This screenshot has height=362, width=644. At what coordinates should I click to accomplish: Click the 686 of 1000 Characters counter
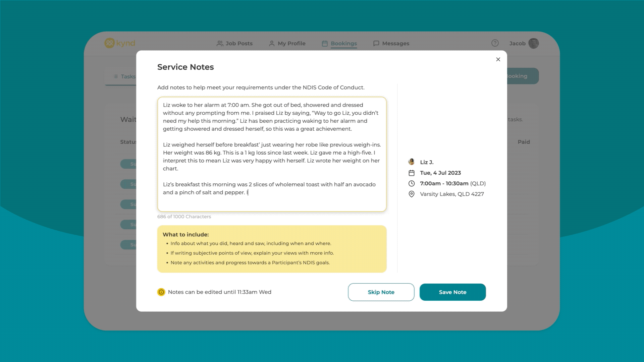184,217
